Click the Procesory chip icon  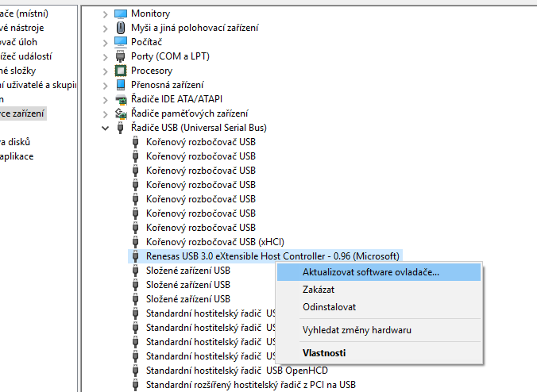[x=121, y=71]
